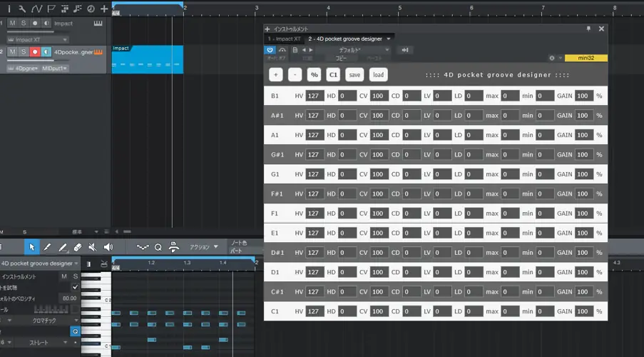This screenshot has height=357, width=644.
Task: Select the Mute tool in the editor
Action: click(x=92, y=247)
